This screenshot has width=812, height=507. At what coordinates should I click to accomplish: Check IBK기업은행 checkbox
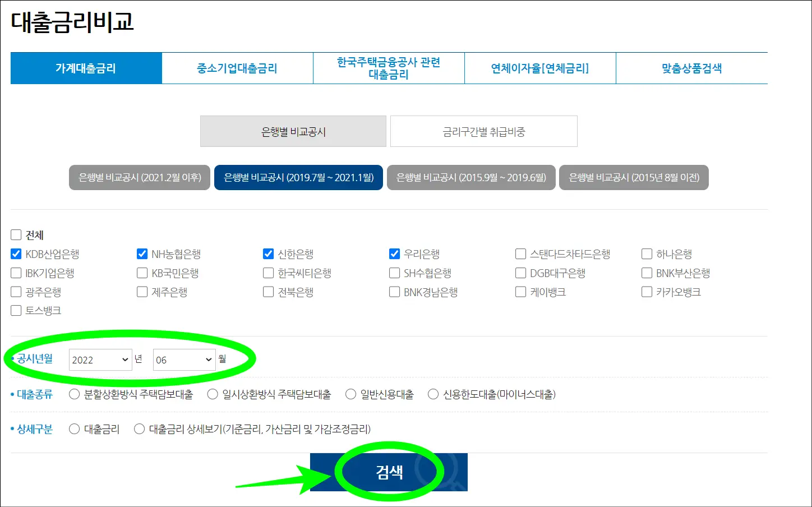pos(16,273)
